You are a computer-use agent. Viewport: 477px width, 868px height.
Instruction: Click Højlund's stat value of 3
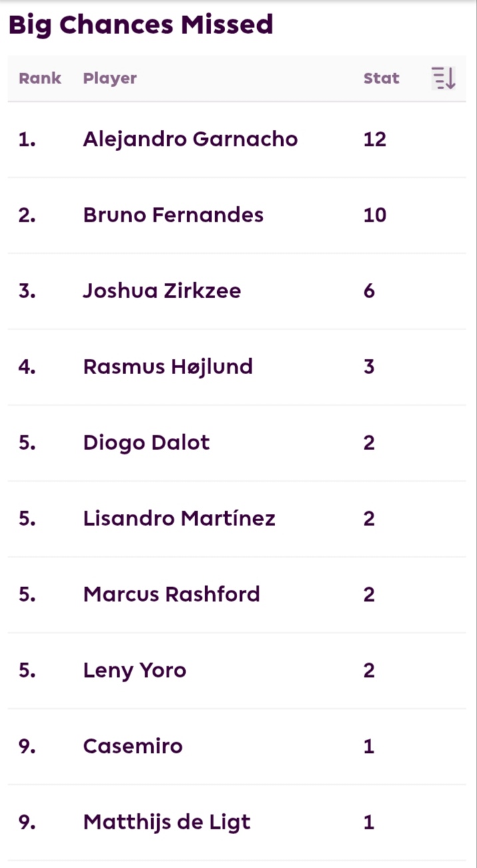[x=370, y=367]
